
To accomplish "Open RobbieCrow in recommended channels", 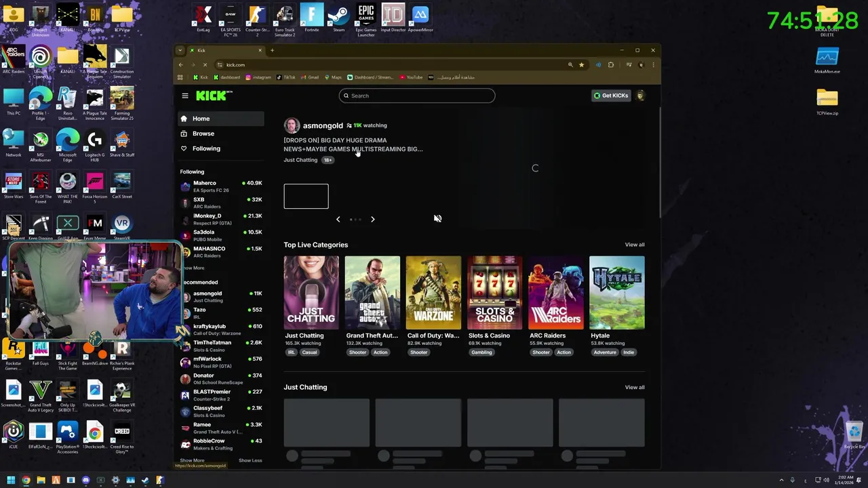I will [221, 444].
